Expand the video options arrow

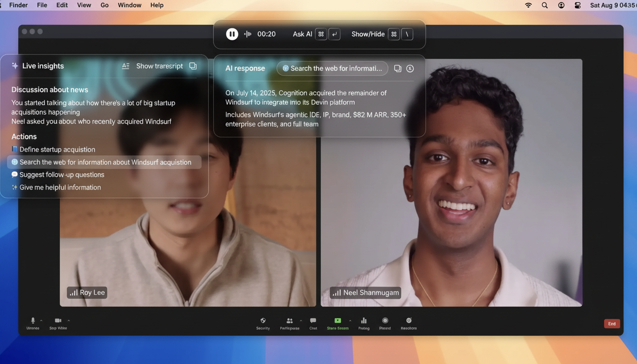69,321
